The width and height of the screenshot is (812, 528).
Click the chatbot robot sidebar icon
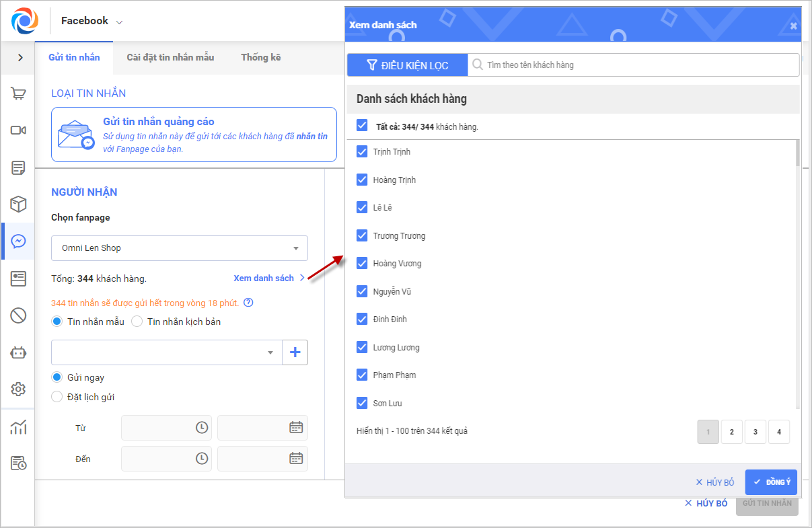point(18,352)
